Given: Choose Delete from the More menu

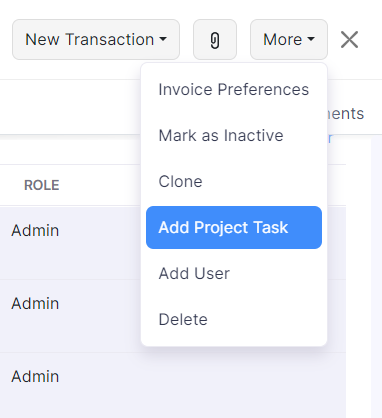Looking at the screenshot, I should coord(234,319).
